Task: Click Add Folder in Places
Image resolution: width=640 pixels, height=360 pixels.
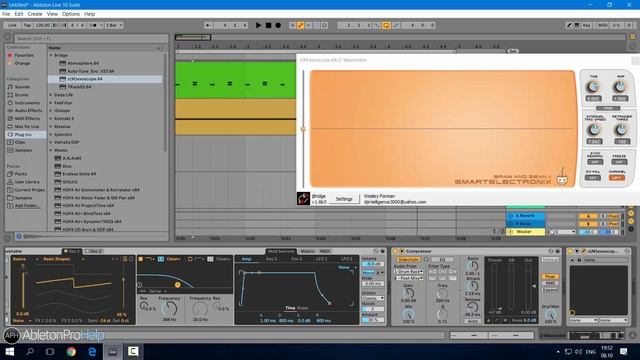Action: tap(27, 206)
